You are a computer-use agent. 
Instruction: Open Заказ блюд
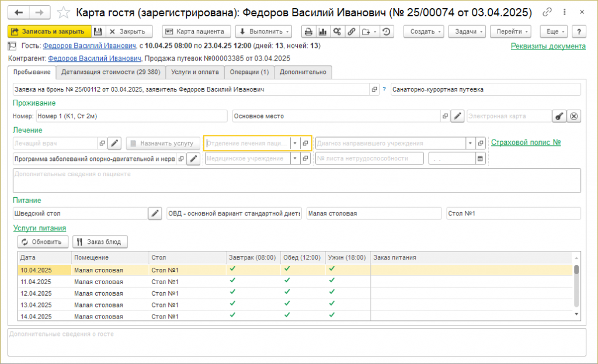click(x=100, y=242)
